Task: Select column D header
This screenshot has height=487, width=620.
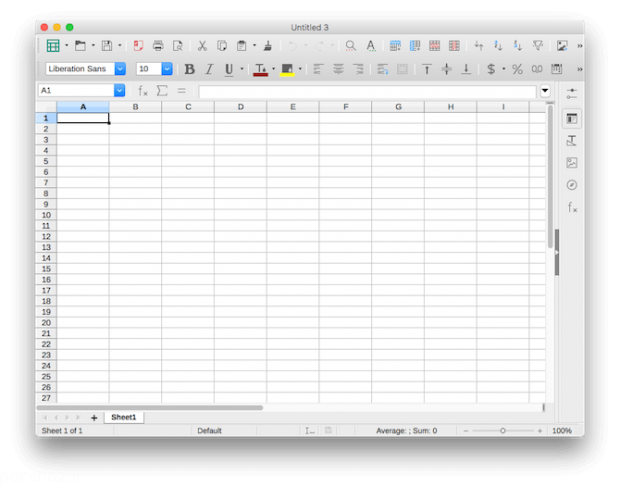Action: tap(240, 107)
